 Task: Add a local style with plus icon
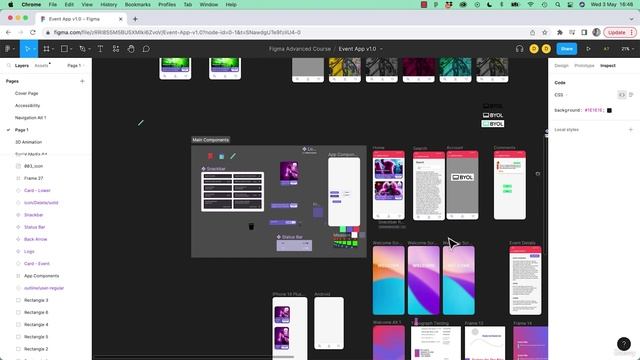[631, 130]
